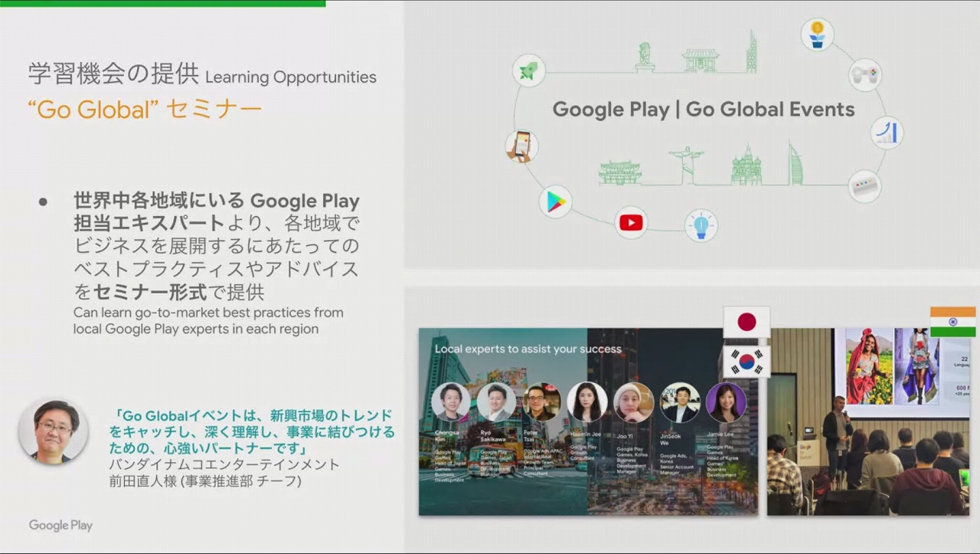Screen dimensions: 980x554
Task: Click the orange "Go Global" セミナー heading
Action: click(x=145, y=110)
